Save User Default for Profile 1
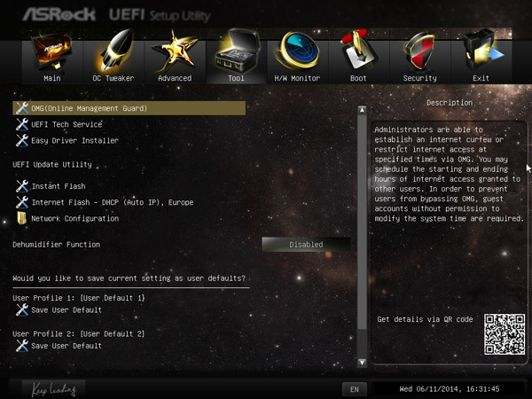Viewport: 532px width, 399px height. point(66,310)
